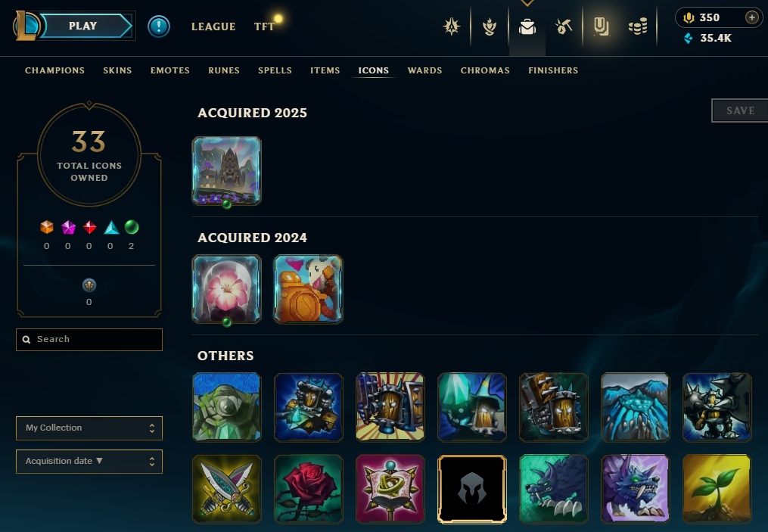Image resolution: width=768 pixels, height=532 pixels.
Task: Open the Collection briefcase icon
Action: coord(527,26)
